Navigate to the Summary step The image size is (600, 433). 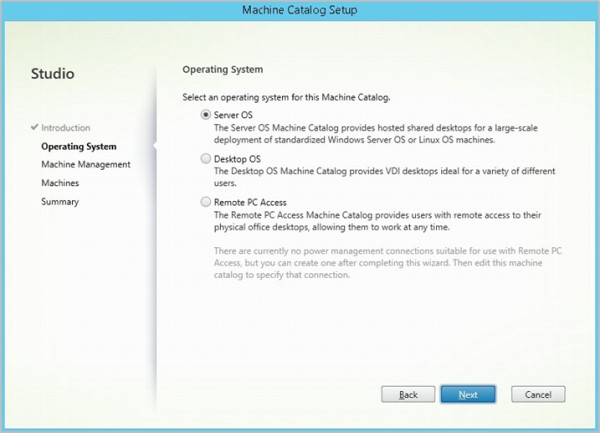(60, 202)
